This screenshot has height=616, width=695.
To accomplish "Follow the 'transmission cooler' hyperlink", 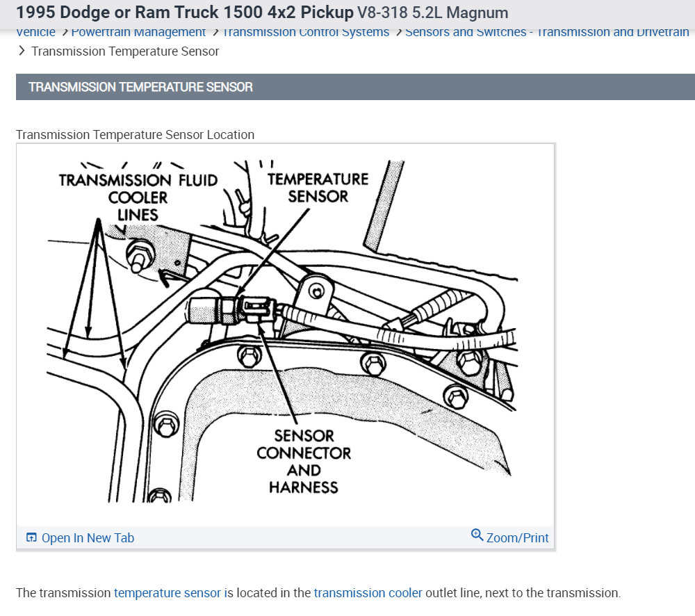I will pos(368,593).
